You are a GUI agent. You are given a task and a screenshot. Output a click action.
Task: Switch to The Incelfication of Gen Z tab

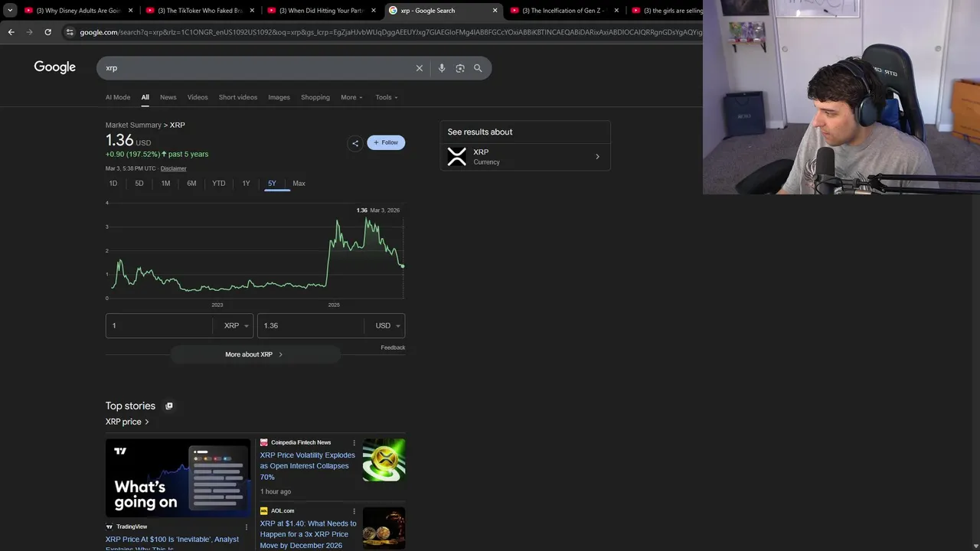[563, 11]
